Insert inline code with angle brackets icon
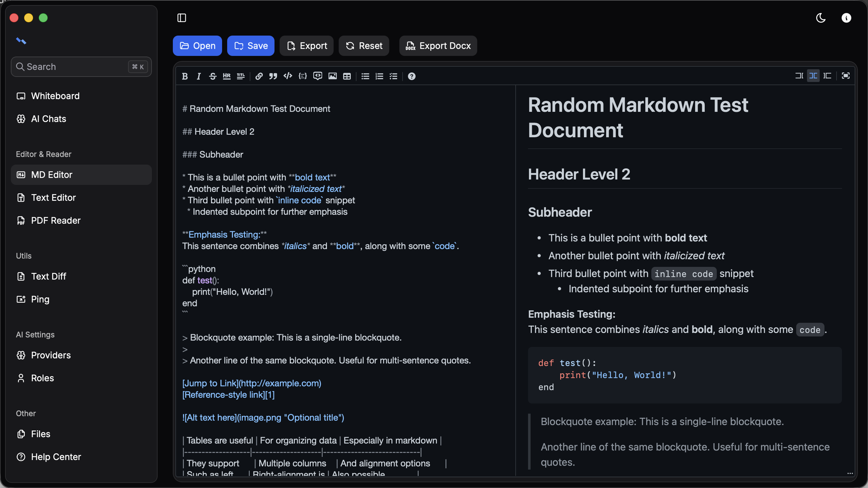This screenshot has height=488, width=868. click(288, 76)
